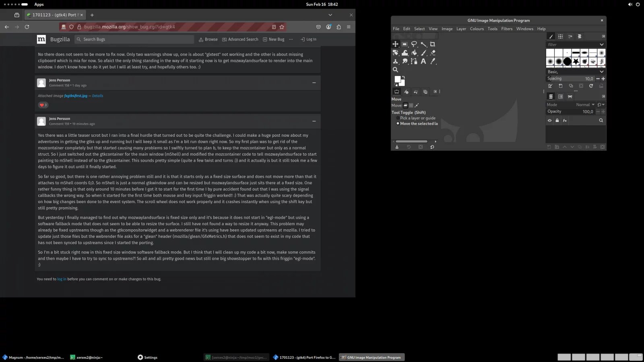644x362 pixels.
Task: Expand the 'Basic,' brush tag dropdown
Action: (x=602, y=72)
